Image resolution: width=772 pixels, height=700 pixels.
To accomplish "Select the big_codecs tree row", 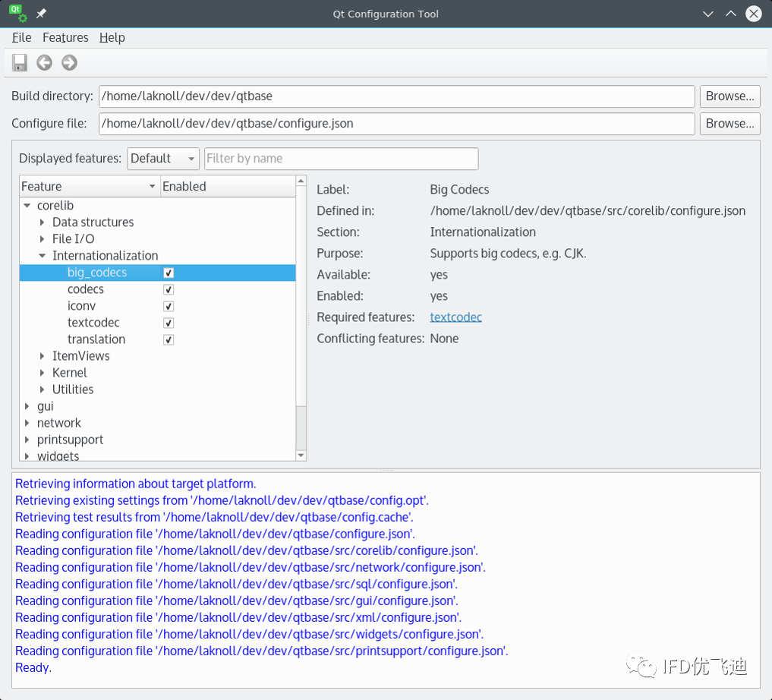I will tap(158, 273).
